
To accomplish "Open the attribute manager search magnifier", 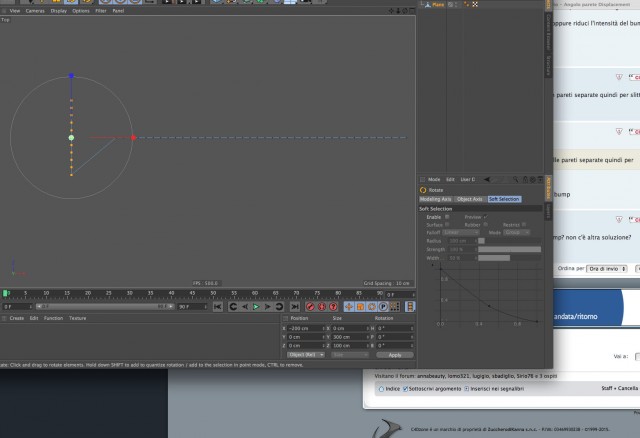I will click(516, 180).
